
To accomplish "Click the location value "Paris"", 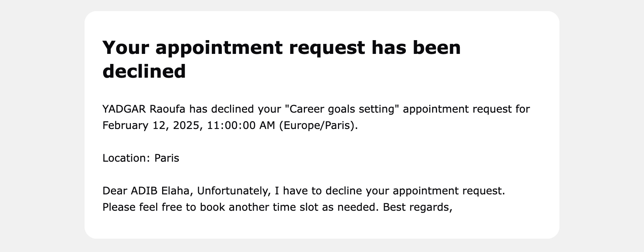I will click(167, 158).
